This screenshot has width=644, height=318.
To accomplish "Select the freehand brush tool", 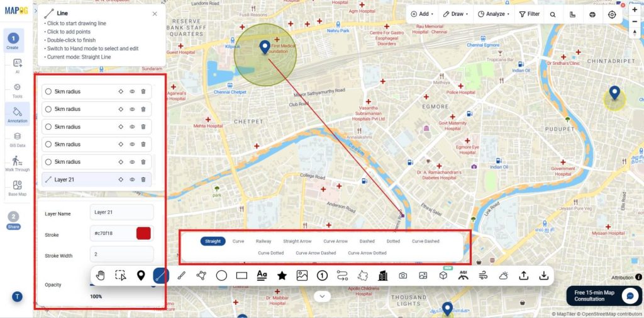I will tap(181, 276).
